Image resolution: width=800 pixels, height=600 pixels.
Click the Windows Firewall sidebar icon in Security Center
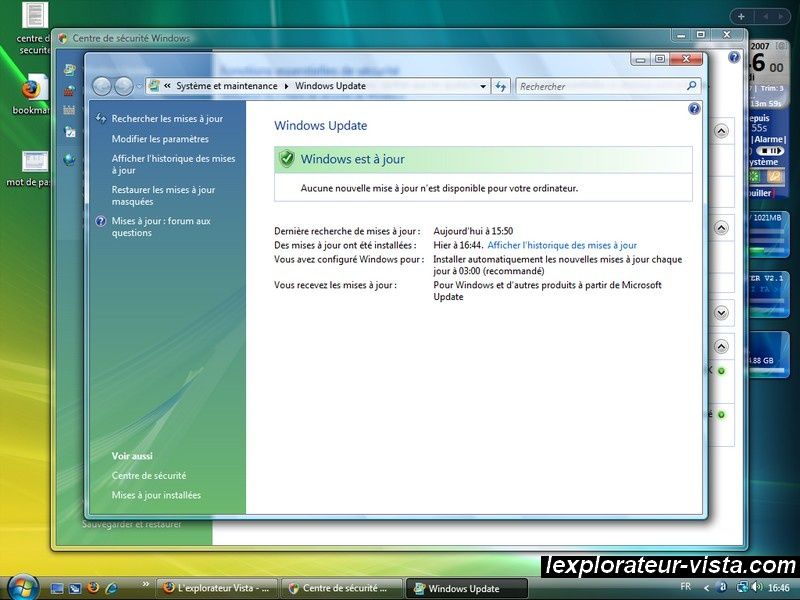coord(69,91)
